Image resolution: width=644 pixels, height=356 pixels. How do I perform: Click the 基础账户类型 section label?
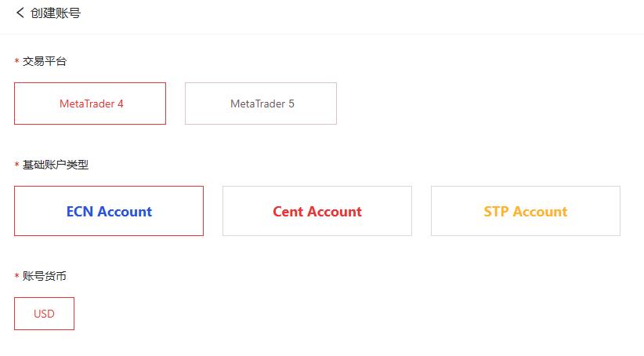click(x=56, y=165)
